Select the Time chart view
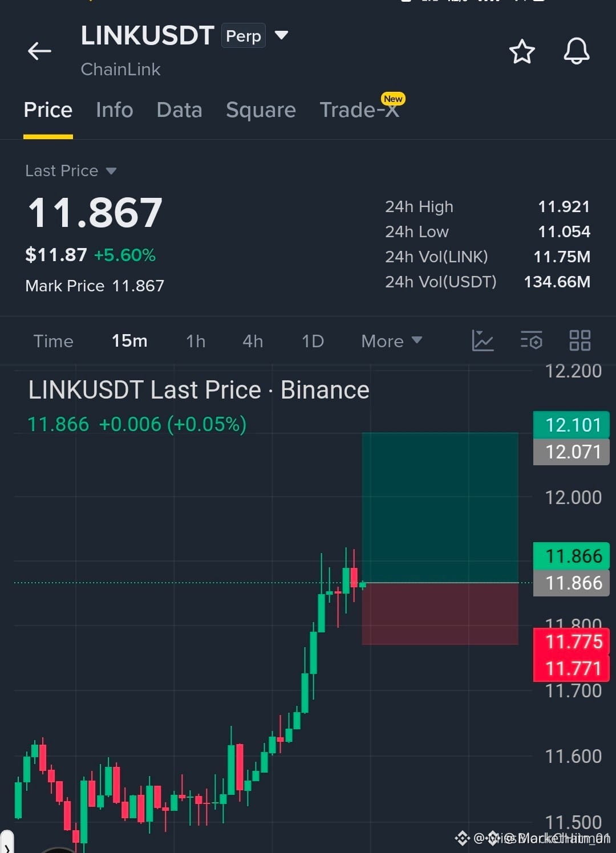Screen dimensions: 616x853 [54, 341]
